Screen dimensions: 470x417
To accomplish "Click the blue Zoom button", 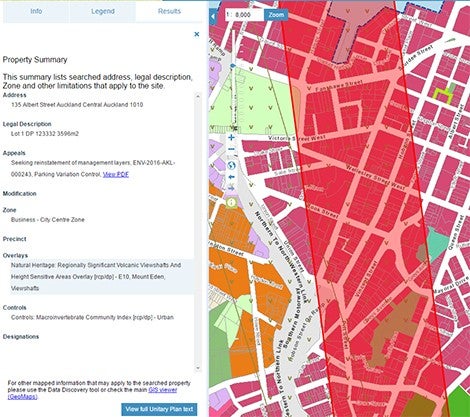I will click(276, 15).
